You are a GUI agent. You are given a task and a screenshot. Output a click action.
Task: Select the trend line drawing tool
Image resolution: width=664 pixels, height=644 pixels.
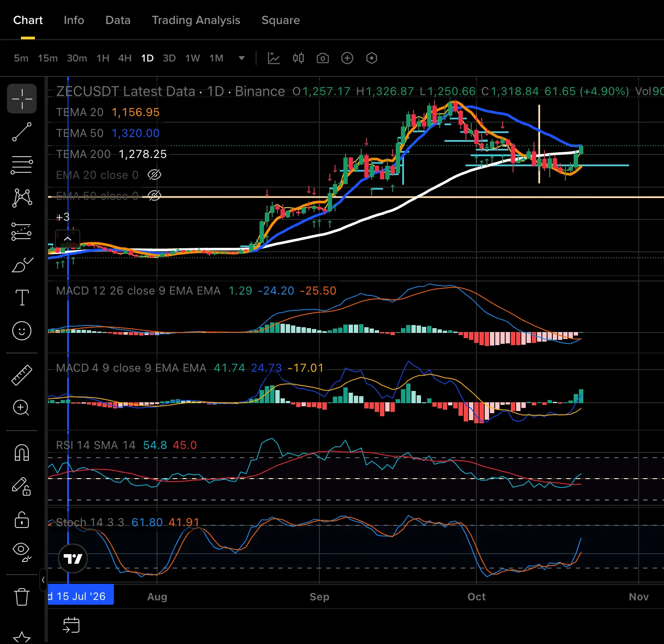point(22,132)
